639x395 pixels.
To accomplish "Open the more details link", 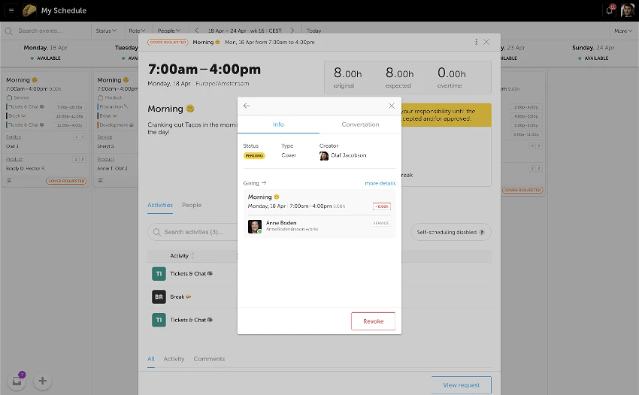I will 380,183.
